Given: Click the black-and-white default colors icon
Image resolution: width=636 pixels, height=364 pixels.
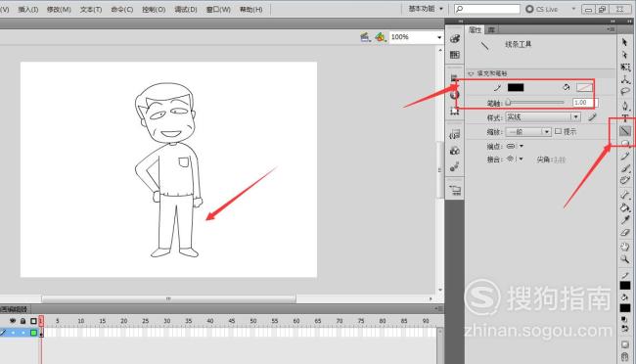Looking at the screenshot, I should tap(624, 320).
